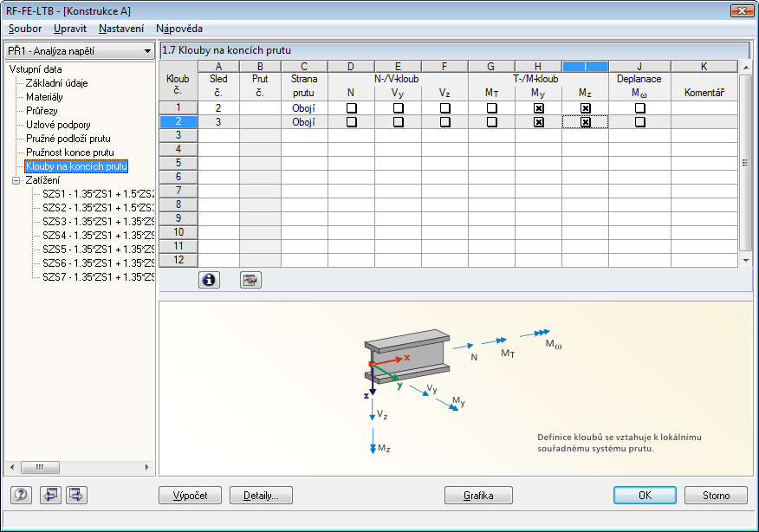
Task: Click the Výpočet button
Action: pos(191,496)
